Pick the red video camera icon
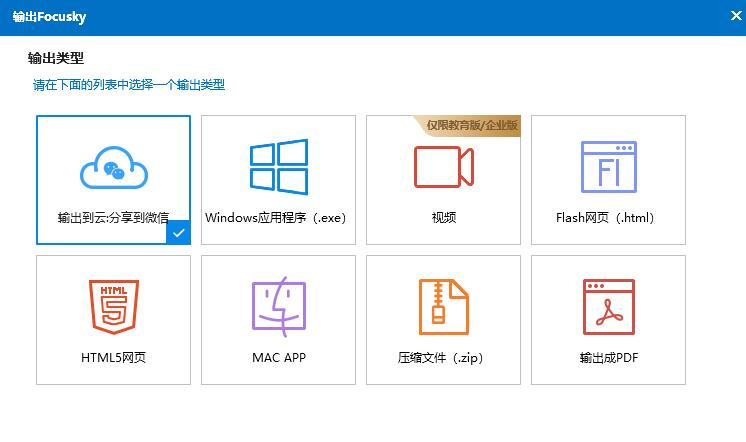The width and height of the screenshot is (746, 442). (x=443, y=167)
